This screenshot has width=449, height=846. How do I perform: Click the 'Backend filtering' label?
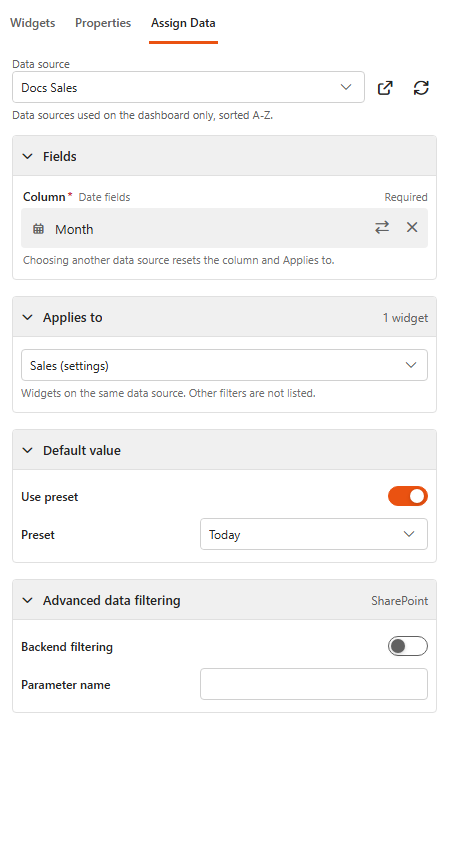(x=67, y=647)
